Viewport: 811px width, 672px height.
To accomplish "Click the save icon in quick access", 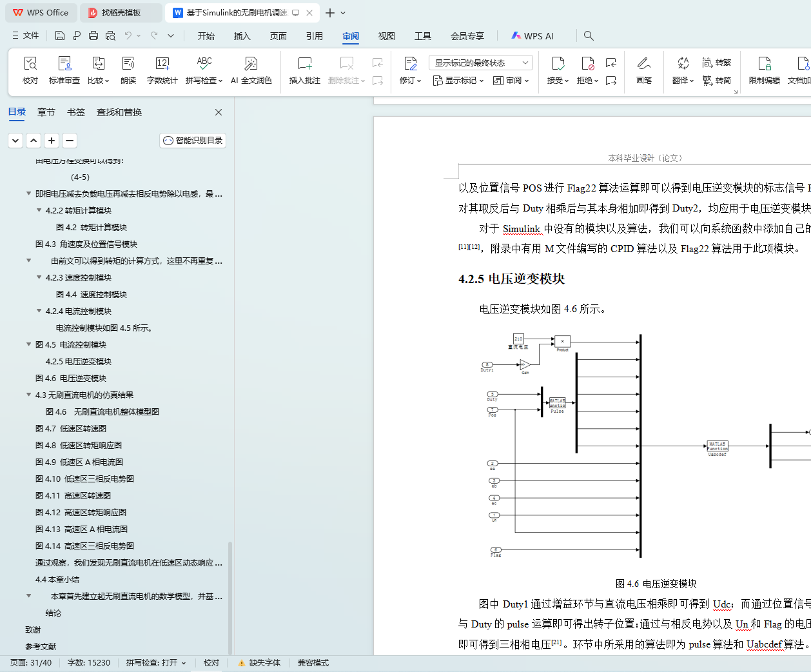I will [60, 35].
